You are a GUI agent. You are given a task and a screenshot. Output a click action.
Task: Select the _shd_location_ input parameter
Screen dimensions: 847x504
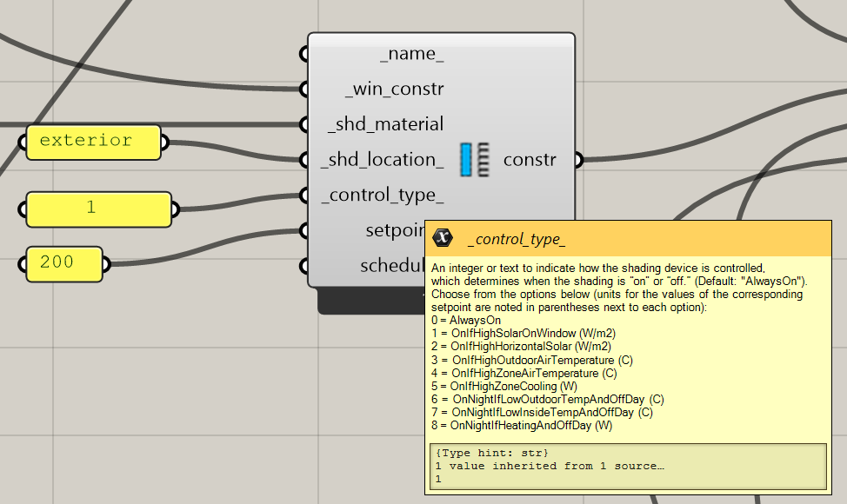(382, 160)
